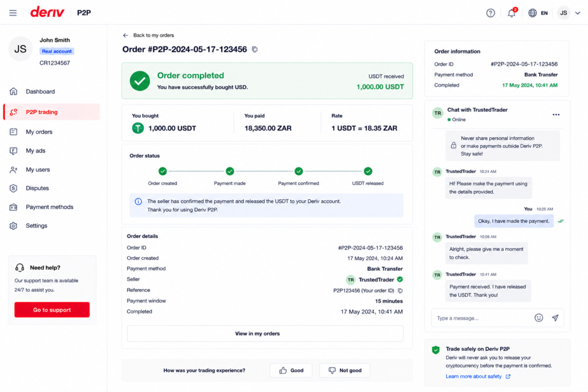Viewport: 588px width, 392px height.
Task: Click the Back to my orders link
Action: click(x=153, y=35)
